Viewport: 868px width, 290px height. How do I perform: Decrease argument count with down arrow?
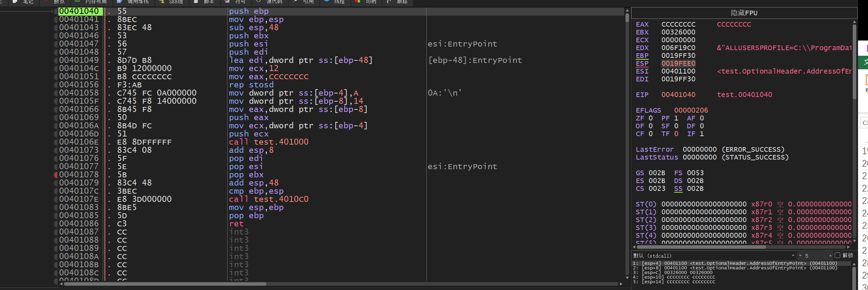(x=800, y=256)
